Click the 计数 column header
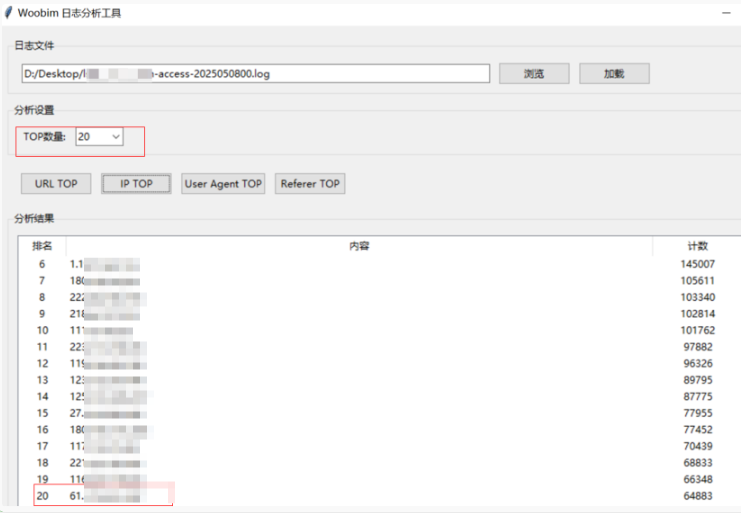The height and width of the screenshot is (513, 741). click(x=697, y=246)
